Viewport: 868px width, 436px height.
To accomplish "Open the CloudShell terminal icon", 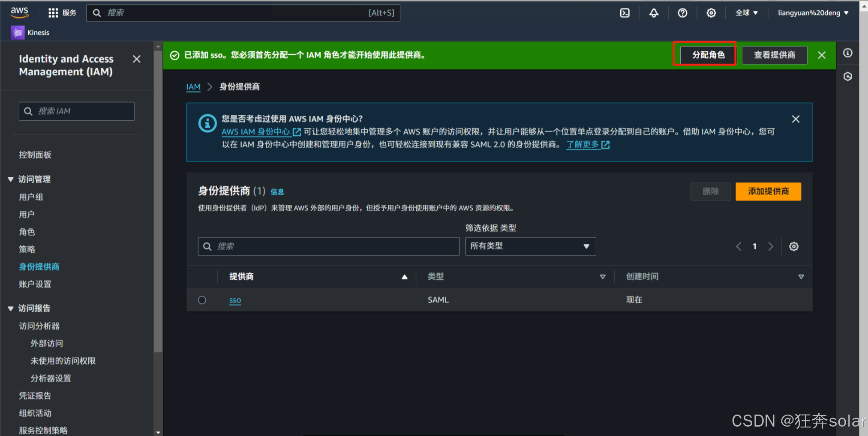I will point(625,13).
